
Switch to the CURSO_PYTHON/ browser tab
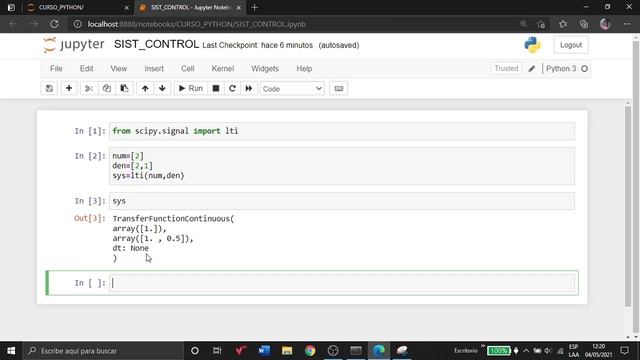pos(76,7)
